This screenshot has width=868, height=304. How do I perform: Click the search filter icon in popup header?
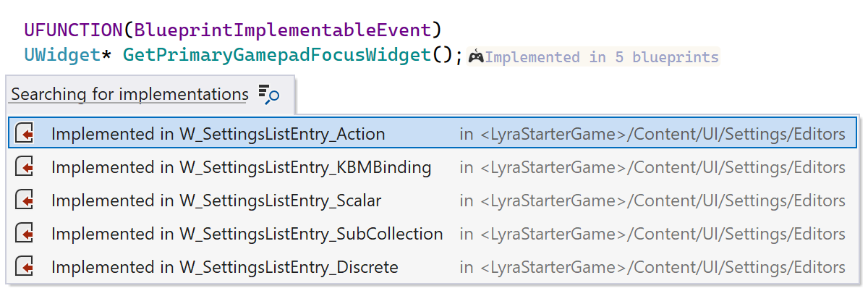pos(268,94)
